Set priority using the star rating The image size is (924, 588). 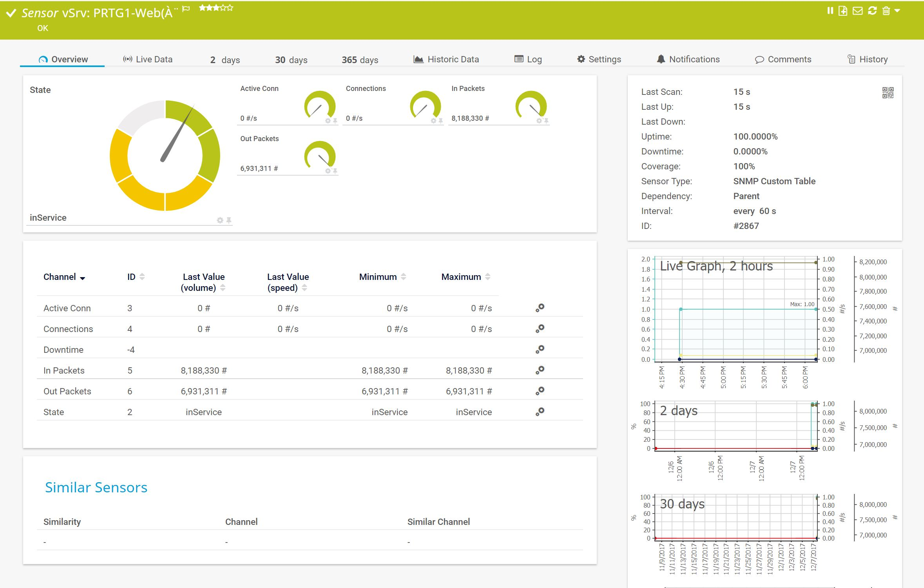(216, 8)
